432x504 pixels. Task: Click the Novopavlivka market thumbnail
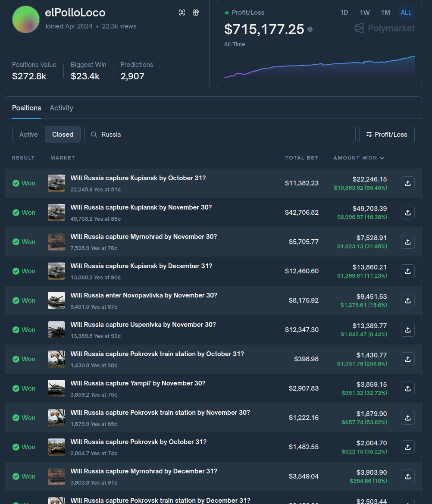pos(56,301)
